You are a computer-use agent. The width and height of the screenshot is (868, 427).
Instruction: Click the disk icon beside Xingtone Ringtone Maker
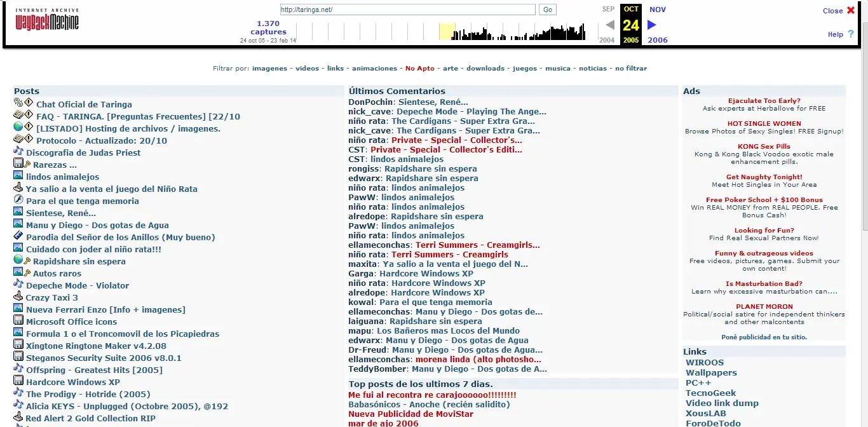(18, 344)
